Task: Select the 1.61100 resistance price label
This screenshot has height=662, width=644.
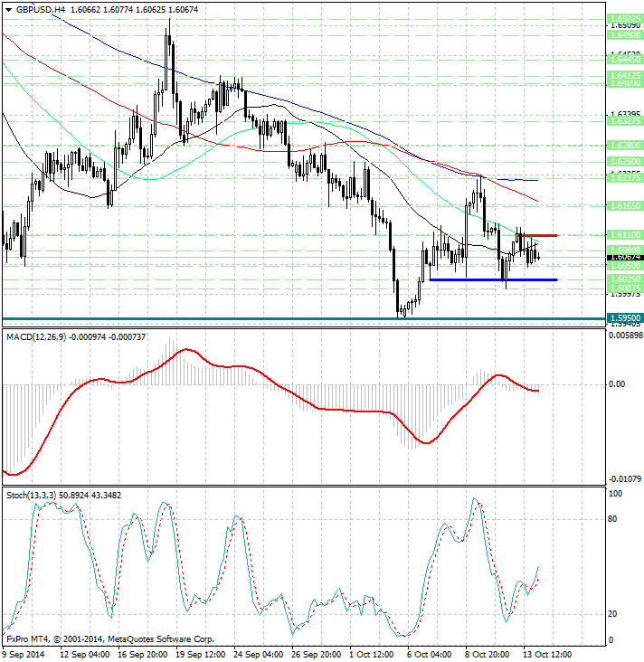Action: click(625, 235)
